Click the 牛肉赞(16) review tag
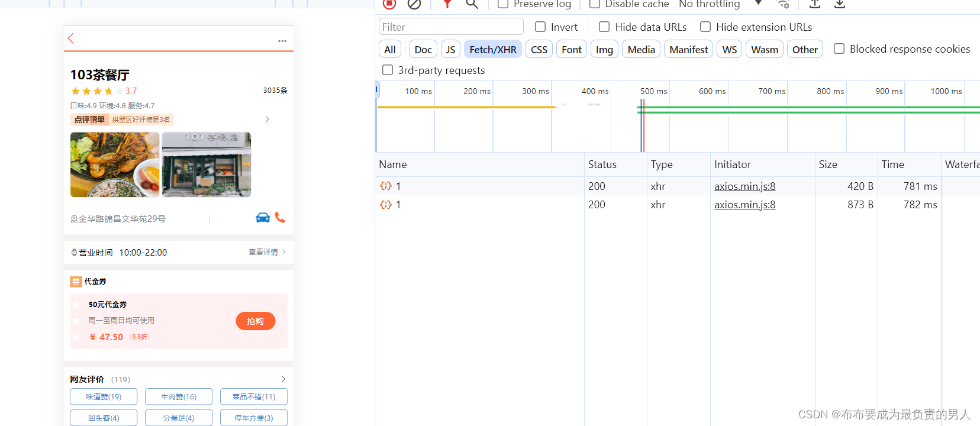The image size is (980, 426). [x=179, y=396]
